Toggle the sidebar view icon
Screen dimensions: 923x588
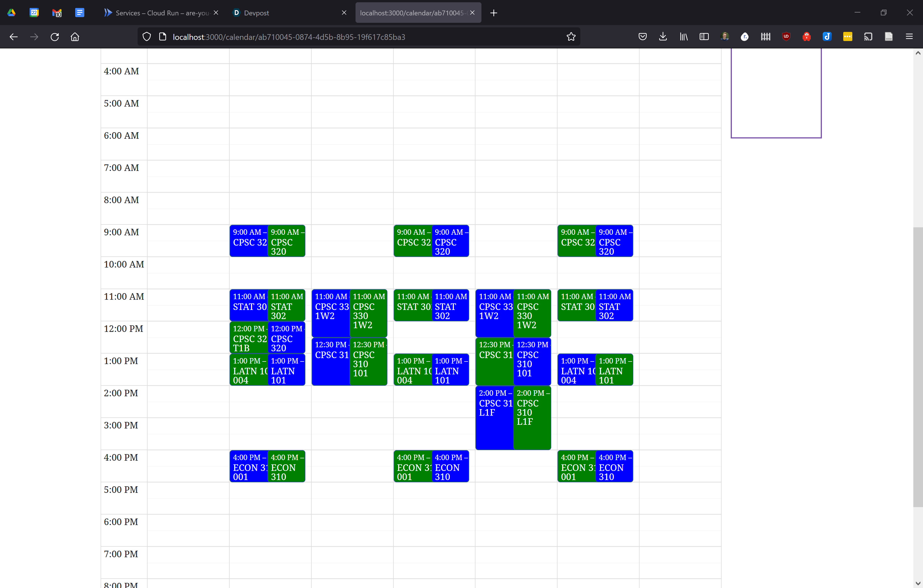coord(704,37)
